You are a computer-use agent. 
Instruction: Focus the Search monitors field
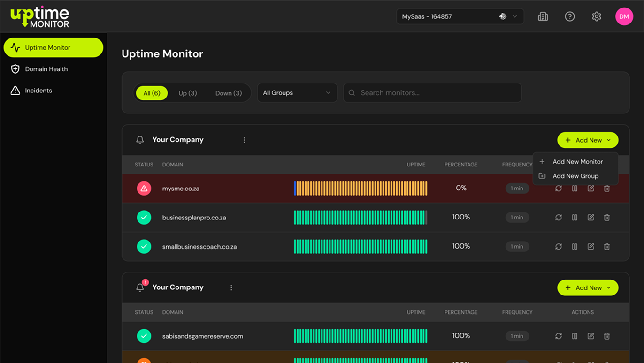click(432, 93)
